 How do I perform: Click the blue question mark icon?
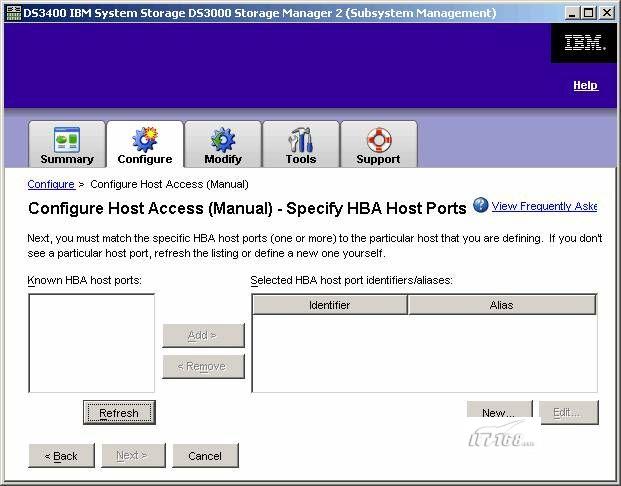480,205
